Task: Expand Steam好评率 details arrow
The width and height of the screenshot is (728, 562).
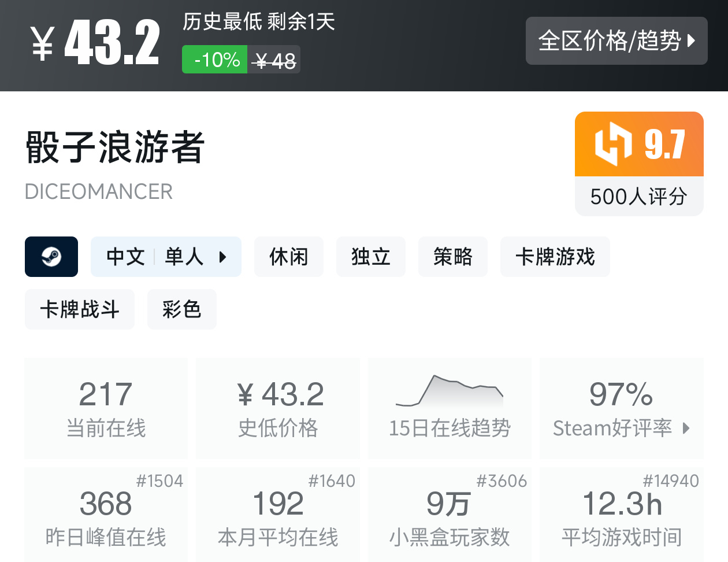Action: (686, 428)
